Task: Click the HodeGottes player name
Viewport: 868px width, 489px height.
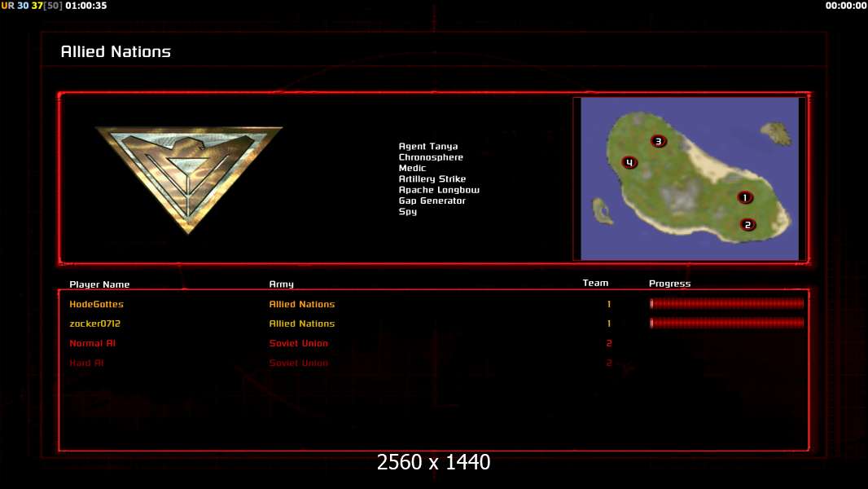Action: pyautogui.click(x=96, y=304)
